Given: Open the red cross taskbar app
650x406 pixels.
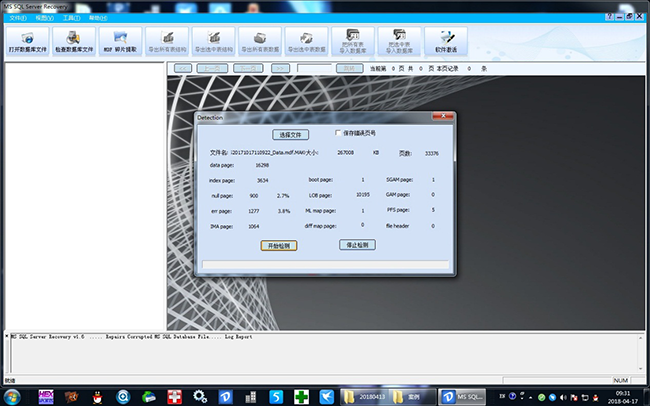Looking at the screenshot, I should 175,397.
